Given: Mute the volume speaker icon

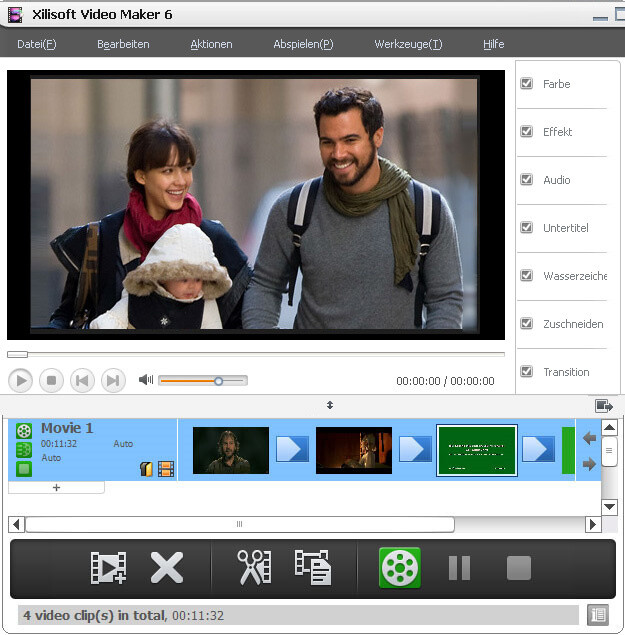Looking at the screenshot, I should pyautogui.click(x=146, y=379).
